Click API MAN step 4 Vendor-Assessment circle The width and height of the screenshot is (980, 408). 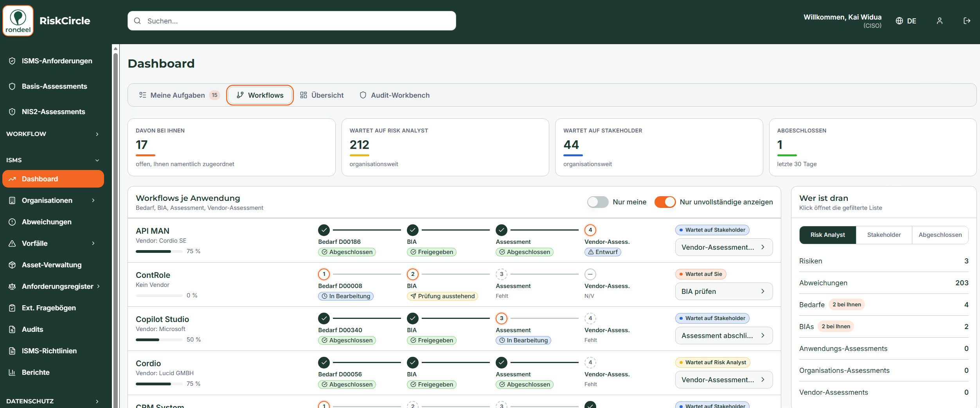click(x=590, y=230)
